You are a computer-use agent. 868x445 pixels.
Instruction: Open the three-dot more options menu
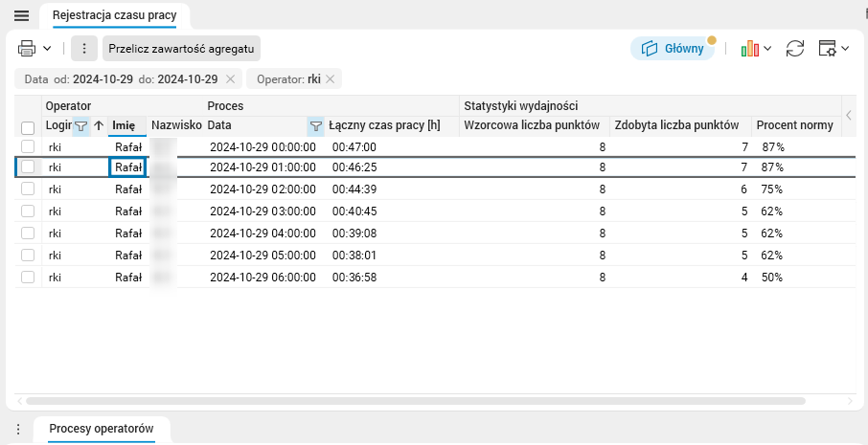tap(84, 49)
